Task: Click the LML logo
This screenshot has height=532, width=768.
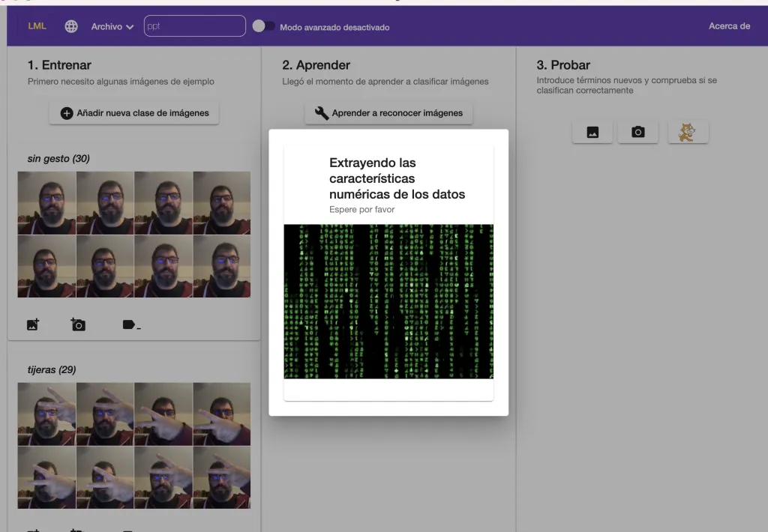Action: pos(37,26)
